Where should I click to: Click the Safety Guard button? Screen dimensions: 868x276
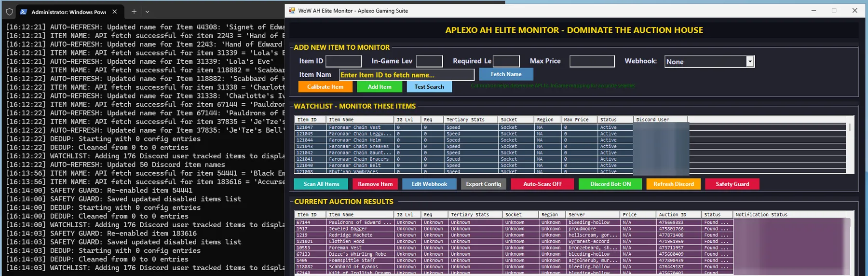point(732,184)
